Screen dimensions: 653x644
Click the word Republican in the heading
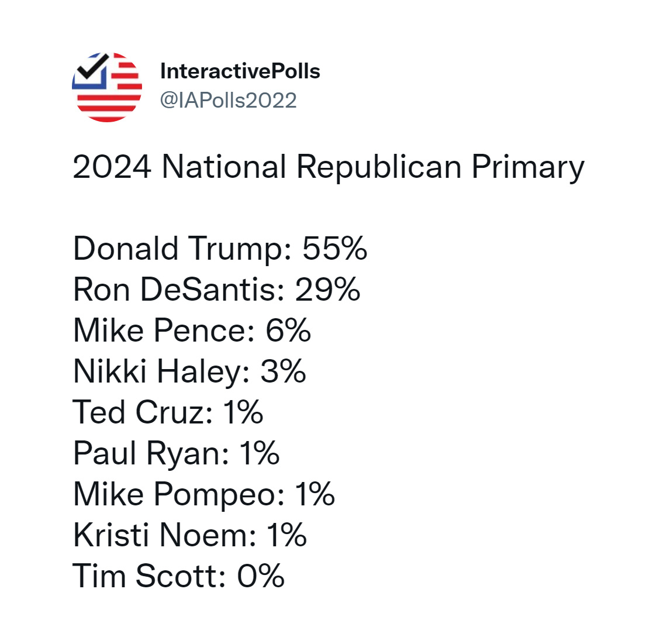click(379, 167)
